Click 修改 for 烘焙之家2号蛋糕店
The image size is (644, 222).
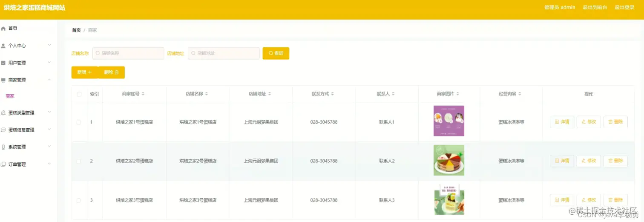tap(589, 161)
